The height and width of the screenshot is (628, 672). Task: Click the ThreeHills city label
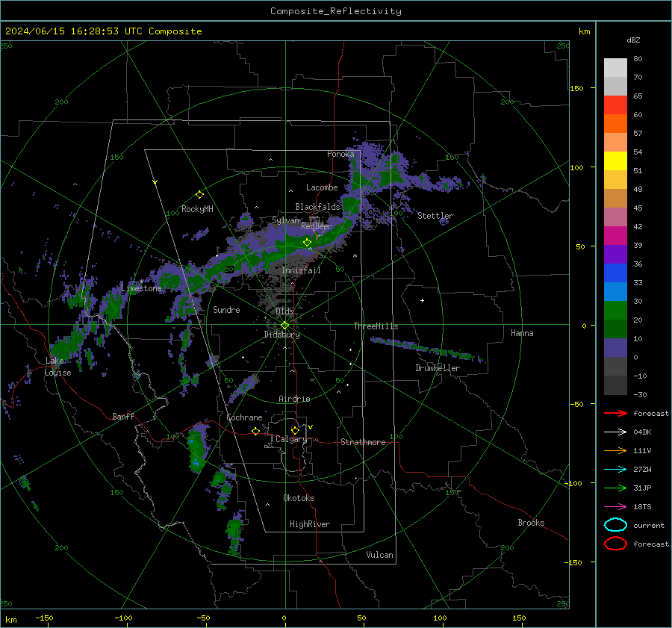(x=376, y=326)
